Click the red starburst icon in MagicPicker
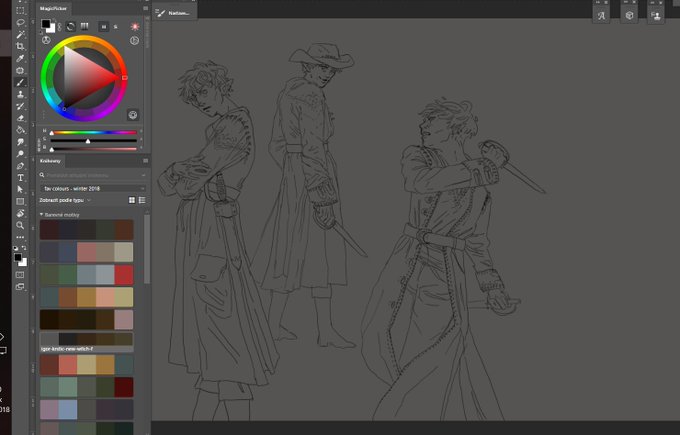 pos(135,26)
